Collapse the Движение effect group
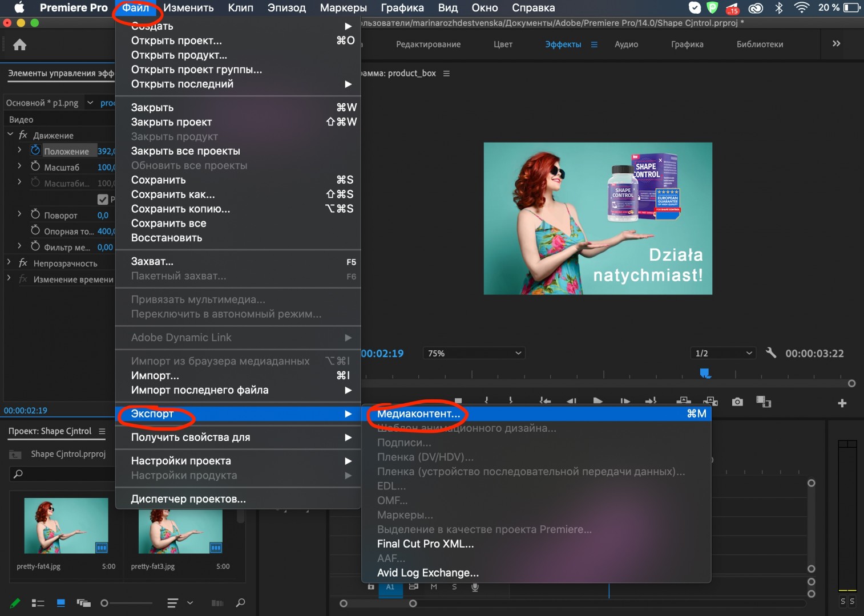The height and width of the screenshot is (616, 864). [x=10, y=135]
